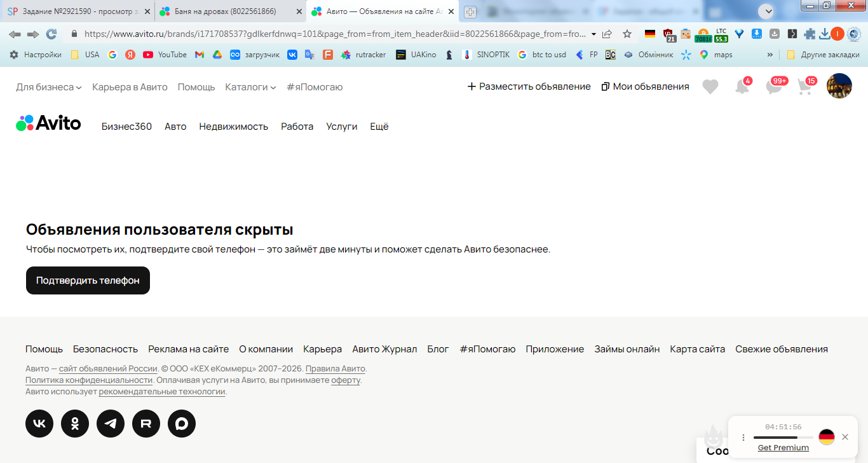Open the widget's three-dot options menu
868x463 pixels.
pos(743,438)
